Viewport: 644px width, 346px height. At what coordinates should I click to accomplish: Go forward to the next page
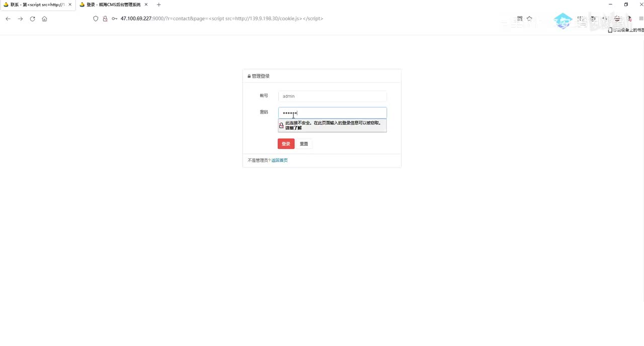(x=20, y=19)
